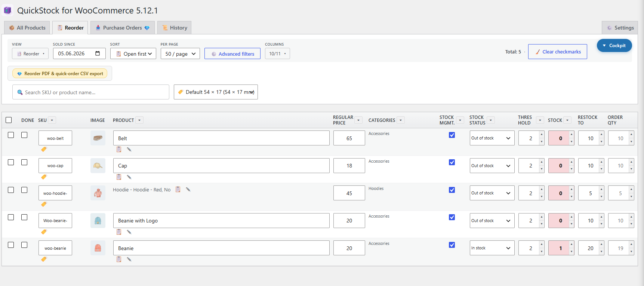Click the Belt product image thumbnail

coord(98,138)
